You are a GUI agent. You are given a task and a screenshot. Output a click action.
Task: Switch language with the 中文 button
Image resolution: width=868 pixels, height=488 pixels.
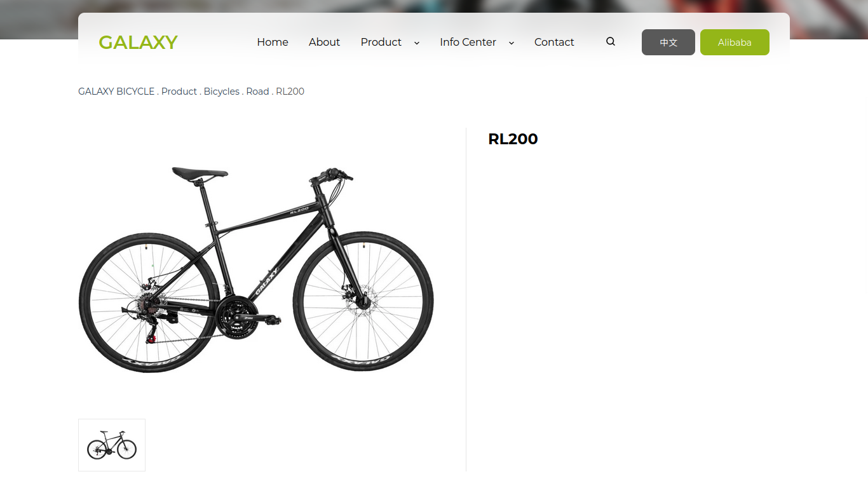click(x=668, y=42)
